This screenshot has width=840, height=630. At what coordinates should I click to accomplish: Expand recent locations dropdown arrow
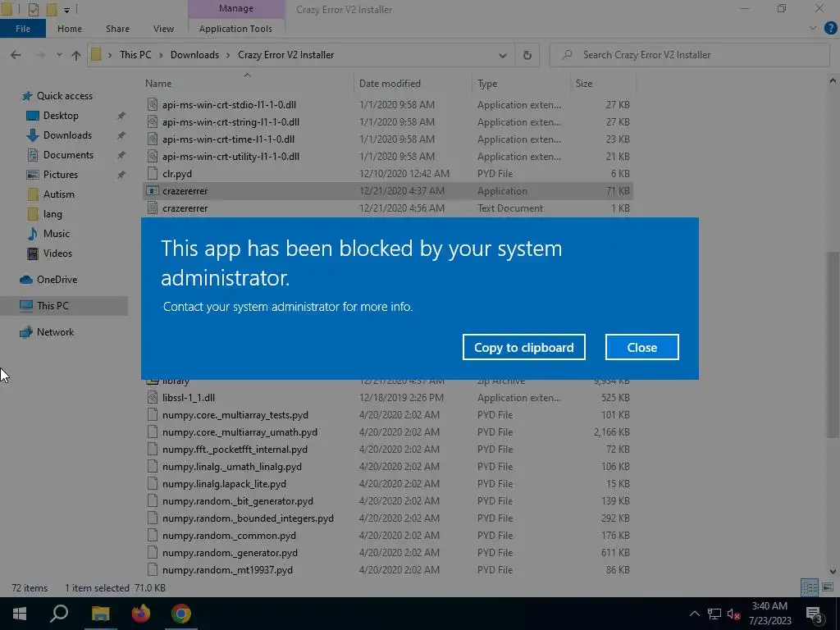tap(59, 55)
